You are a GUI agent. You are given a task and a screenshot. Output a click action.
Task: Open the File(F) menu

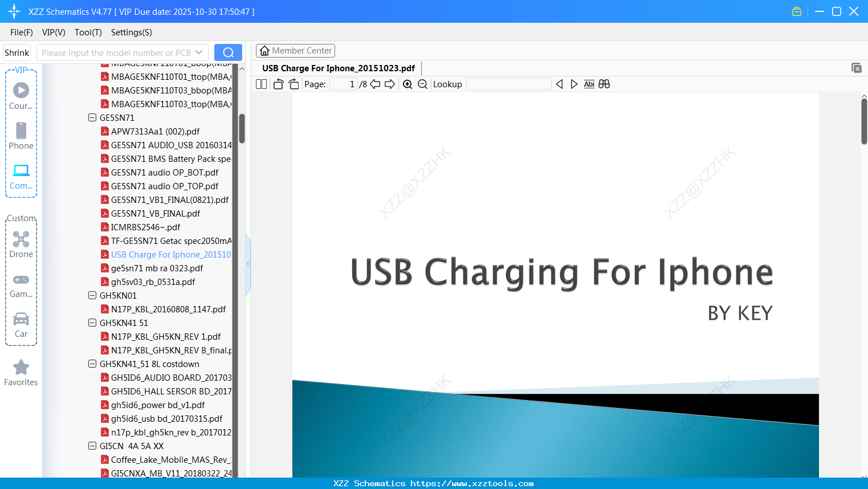point(22,32)
